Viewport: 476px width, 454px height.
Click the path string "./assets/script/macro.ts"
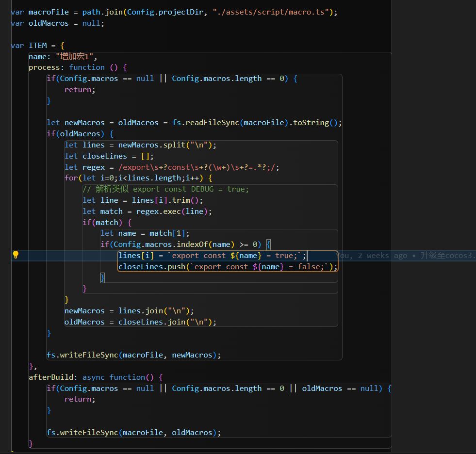pos(271,12)
